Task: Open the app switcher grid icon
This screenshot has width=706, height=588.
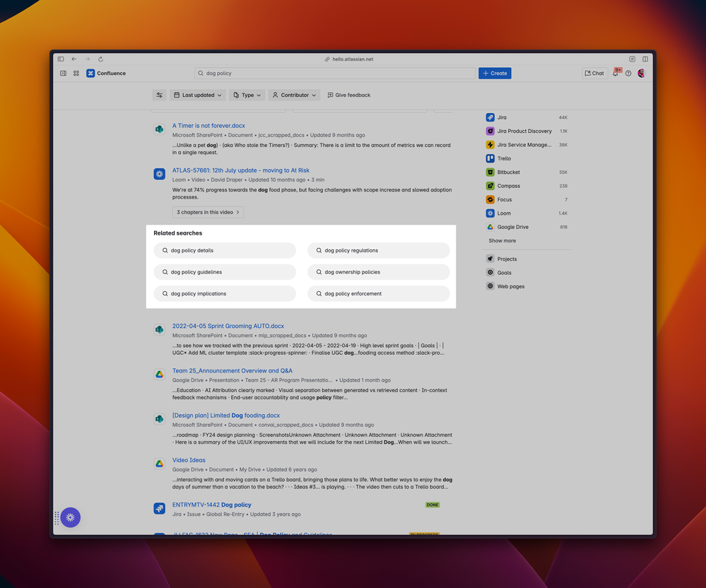Action: [76, 73]
